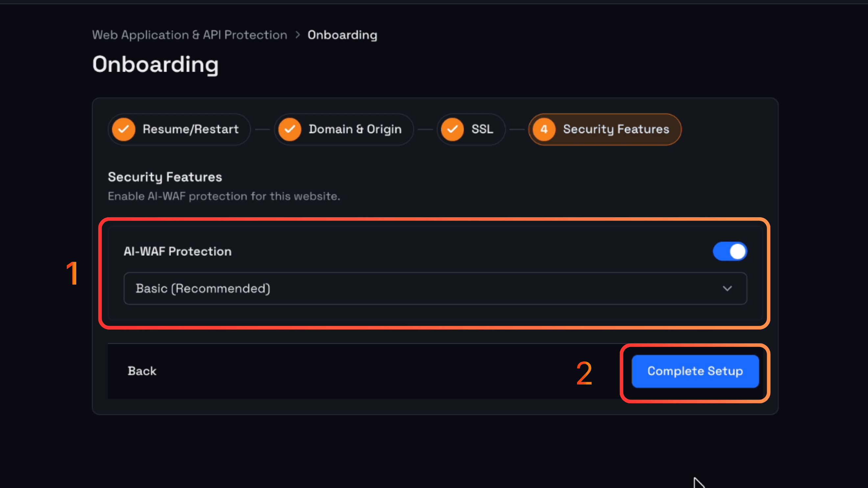868x488 pixels.
Task: Click the Security Features section heading
Action: click(x=165, y=177)
